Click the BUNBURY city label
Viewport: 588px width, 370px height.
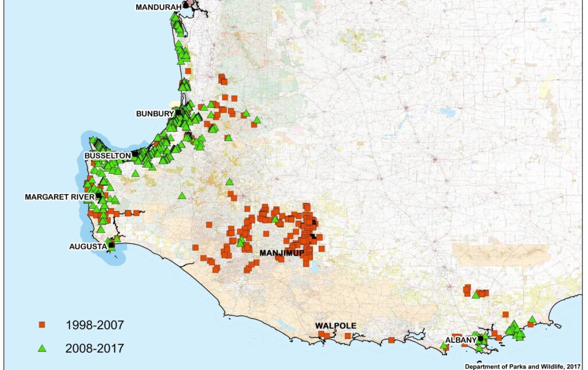[x=155, y=113]
